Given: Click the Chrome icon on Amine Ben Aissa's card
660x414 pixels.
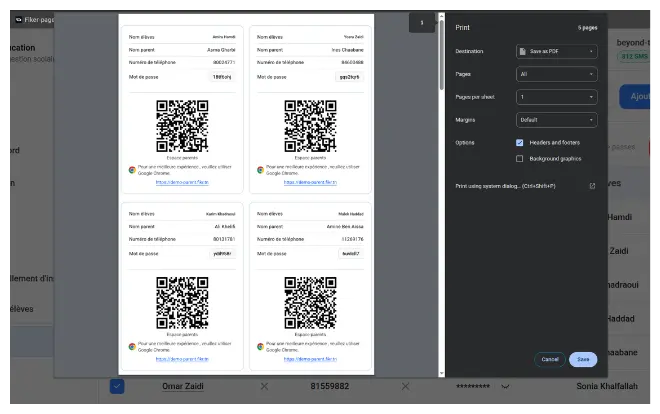Looking at the screenshot, I should (x=261, y=347).
